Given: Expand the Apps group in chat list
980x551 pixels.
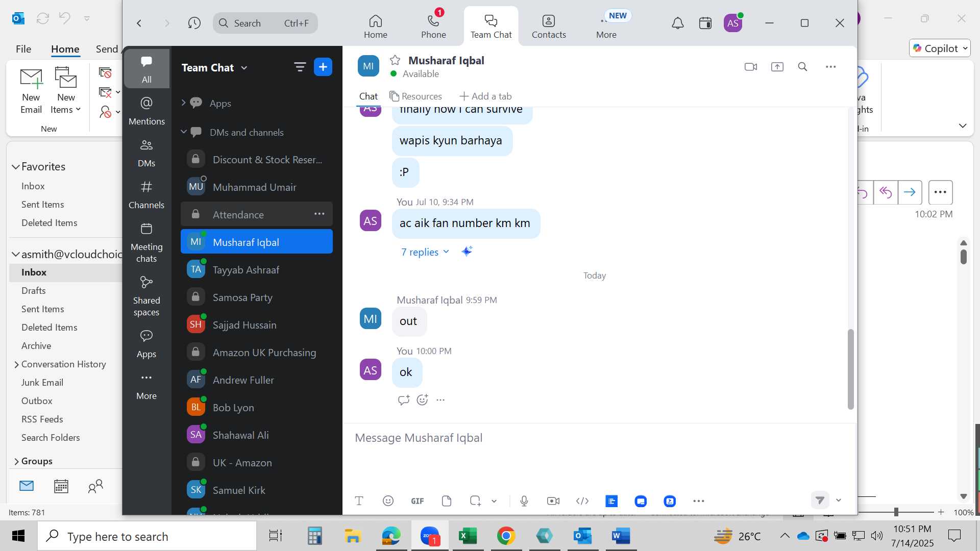Looking at the screenshot, I should pyautogui.click(x=183, y=103).
